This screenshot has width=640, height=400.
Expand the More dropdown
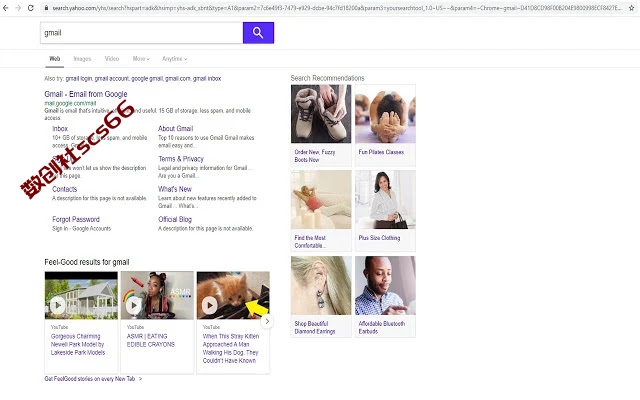click(141, 59)
